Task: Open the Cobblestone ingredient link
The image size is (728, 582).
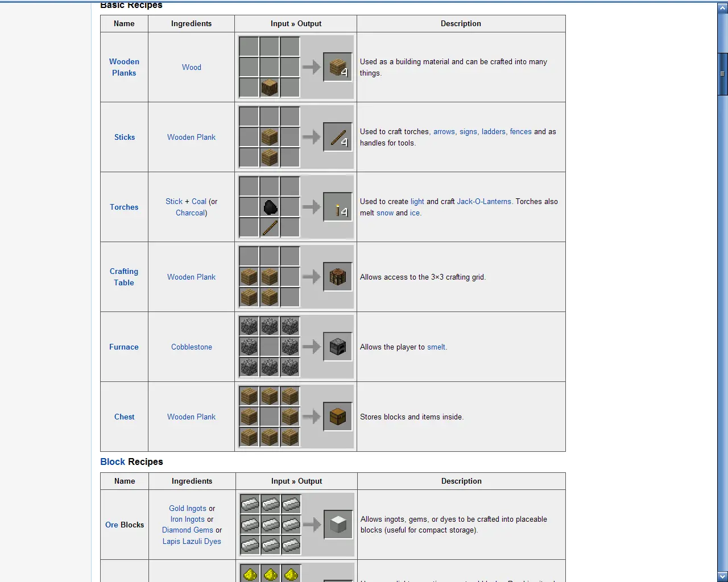Action: tap(192, 347)
